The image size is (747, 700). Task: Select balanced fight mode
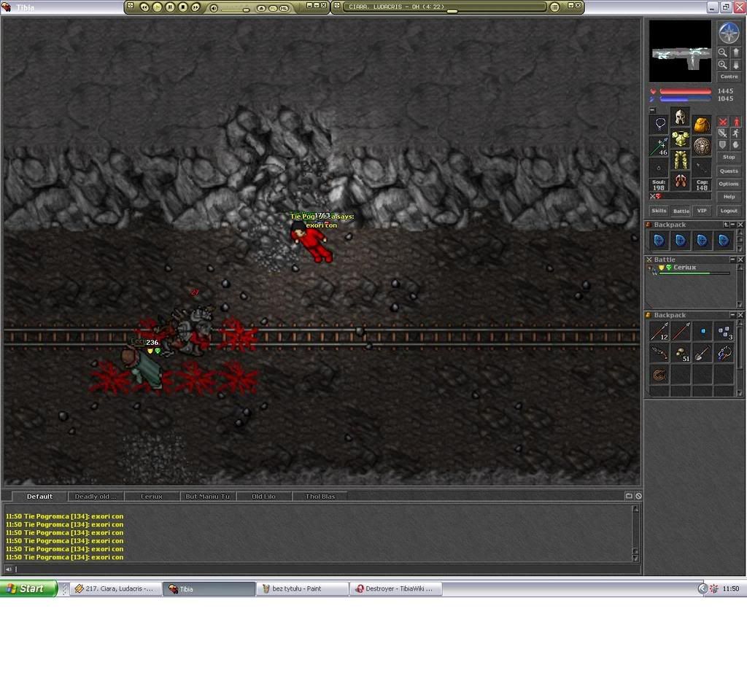[723, 133]
